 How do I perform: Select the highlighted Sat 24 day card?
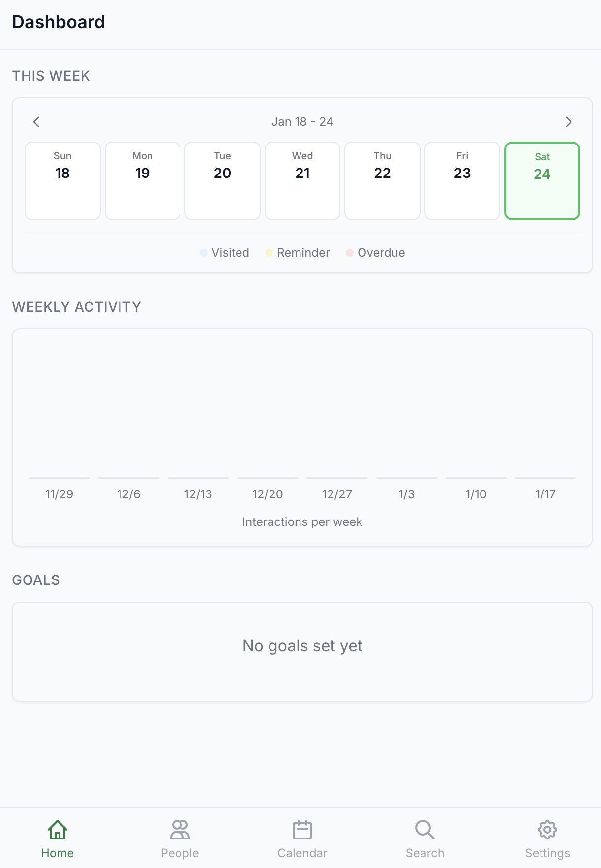(542, 180)
